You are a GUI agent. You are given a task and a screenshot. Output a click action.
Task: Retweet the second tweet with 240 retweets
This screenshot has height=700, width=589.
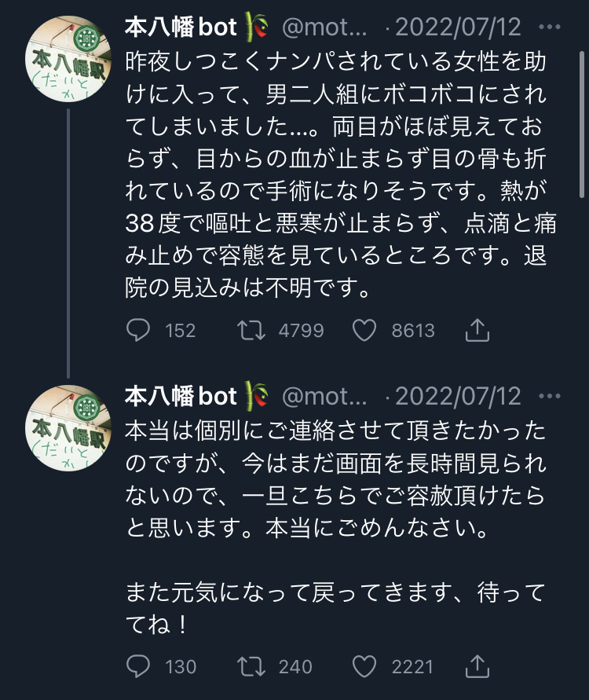click(251, 668)
